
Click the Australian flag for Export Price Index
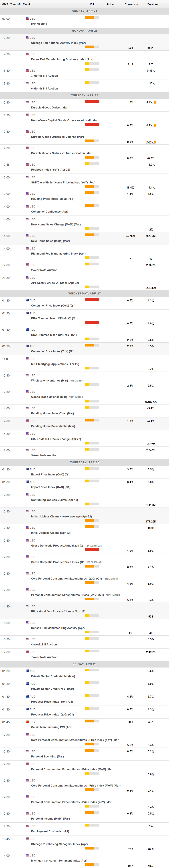[x=28, y=469]
